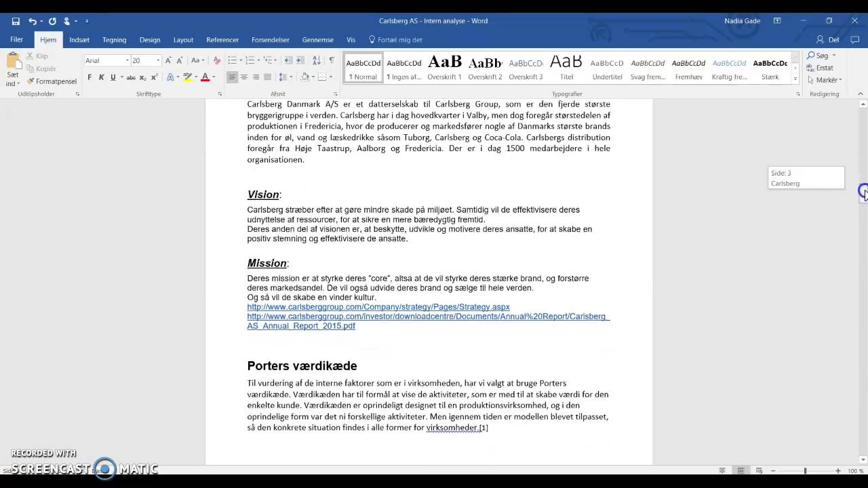Viewport: 868px width, 488px height.
Task: Open the comments icon in the top right
Action: [x=854, y=40]
